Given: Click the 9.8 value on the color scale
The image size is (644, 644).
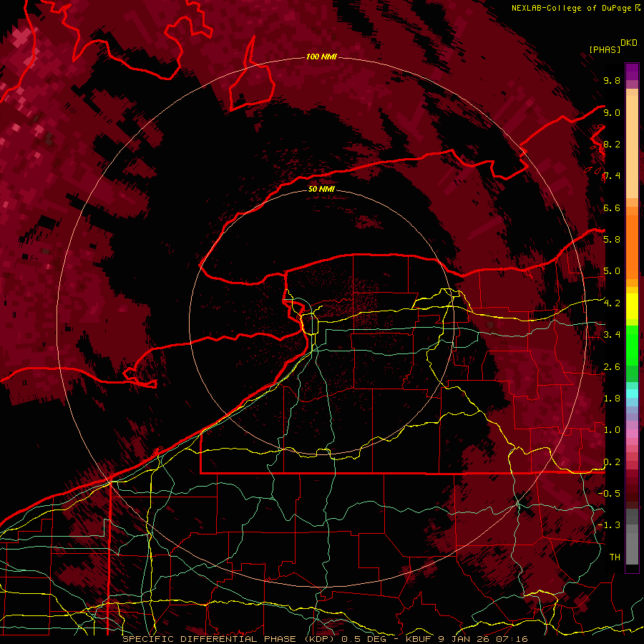Looking at the screenshot, I should [x=612, y=80].
